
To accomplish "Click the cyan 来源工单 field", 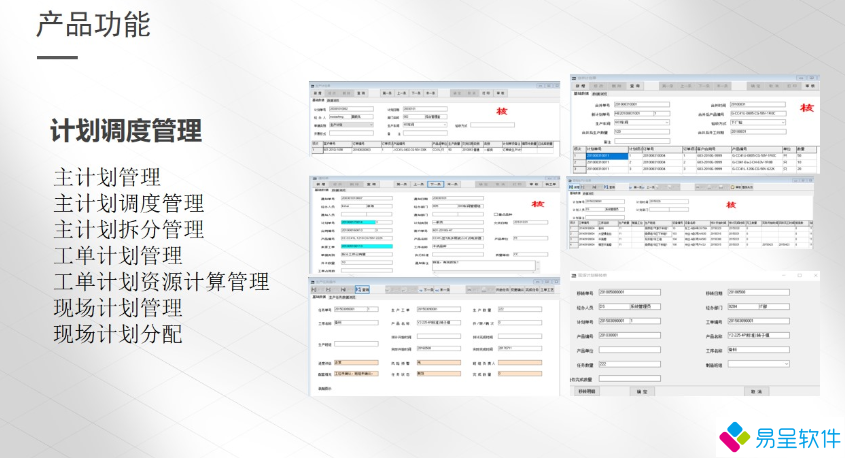I will [367, 246].
